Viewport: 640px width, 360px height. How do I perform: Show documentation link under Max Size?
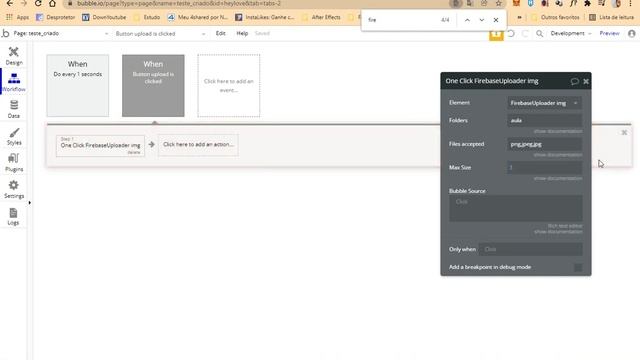pyautogui.click(x=558, y=178)
